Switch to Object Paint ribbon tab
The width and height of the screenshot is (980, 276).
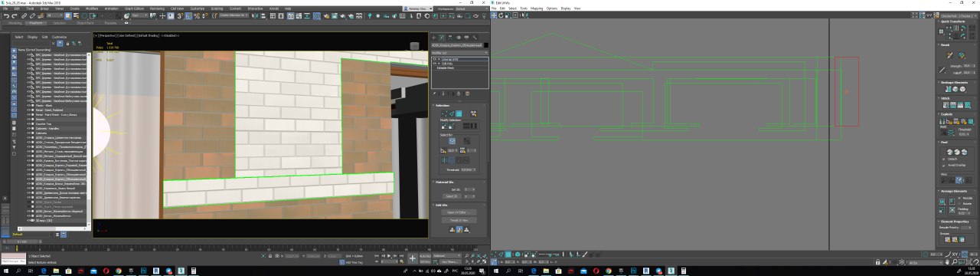(x=85, y=23)
